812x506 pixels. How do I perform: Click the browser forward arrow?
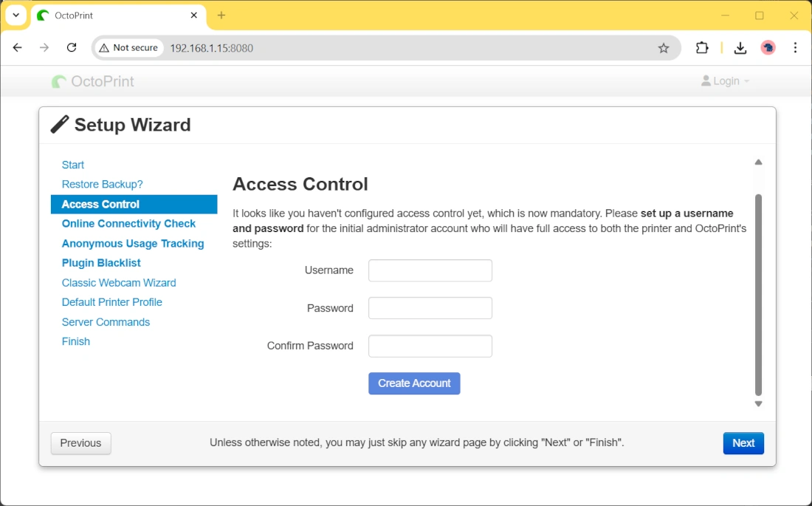[x=44, y=48]
